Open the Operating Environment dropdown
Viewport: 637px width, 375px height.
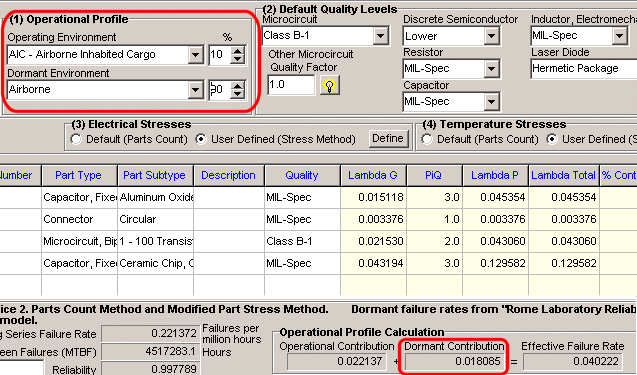coord(195,54)
